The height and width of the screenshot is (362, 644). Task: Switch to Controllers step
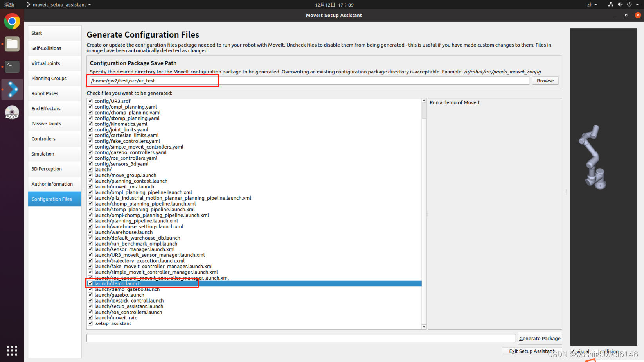click(54, 139)
